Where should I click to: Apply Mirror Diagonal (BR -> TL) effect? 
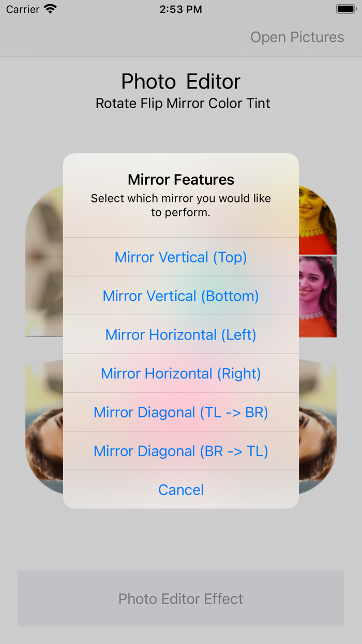[180, 451]
